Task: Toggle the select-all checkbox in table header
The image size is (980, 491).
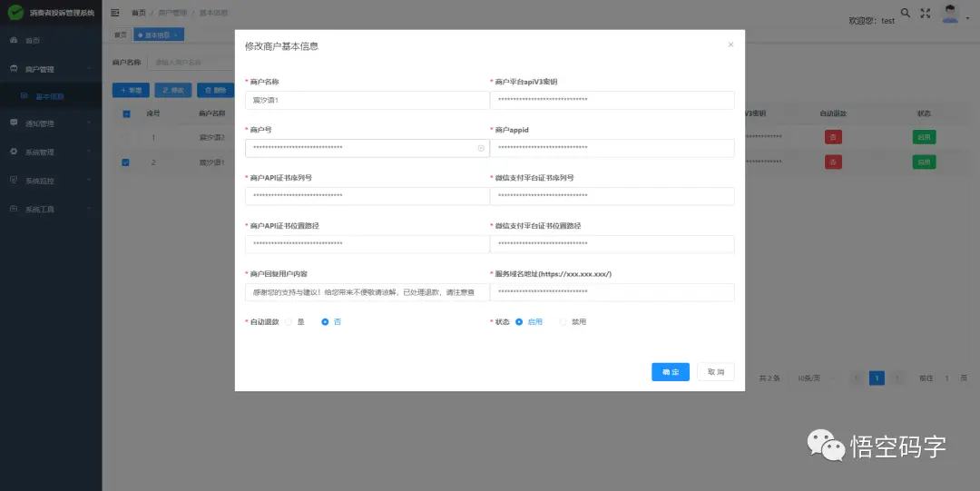Action: [x=126, y=113]
